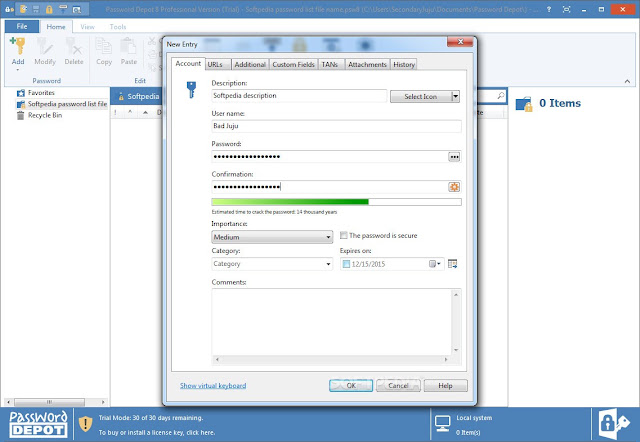Open the Importance Medium dropdown
The width and height of the screenshot is (640, 442).
click(272, 237)
